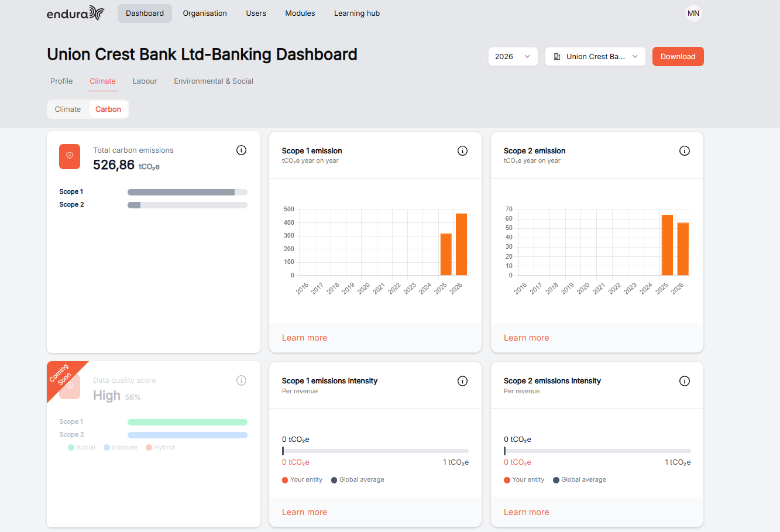
Task: Click the Scope 1 emission card heading
Action: click(312, 151)
